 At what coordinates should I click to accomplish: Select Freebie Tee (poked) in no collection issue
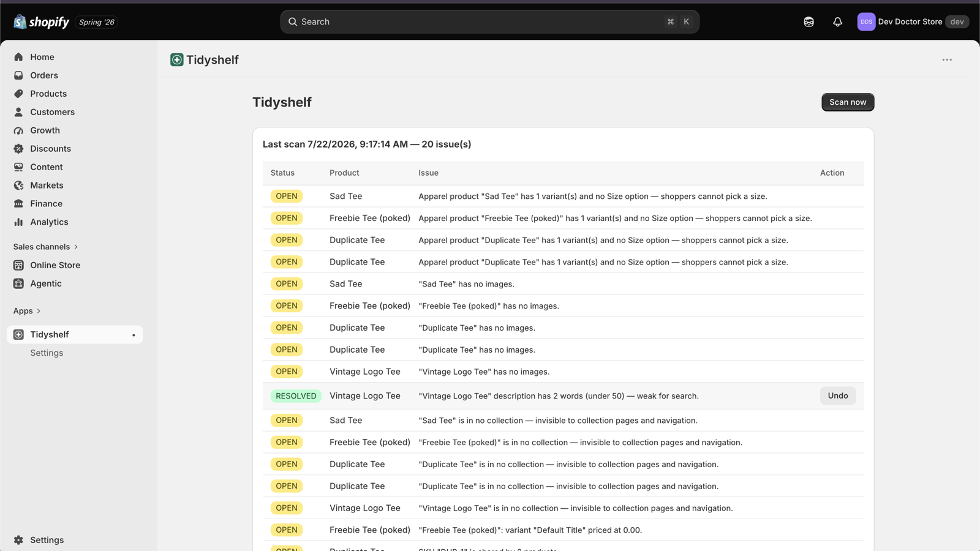tap(580, 443)
